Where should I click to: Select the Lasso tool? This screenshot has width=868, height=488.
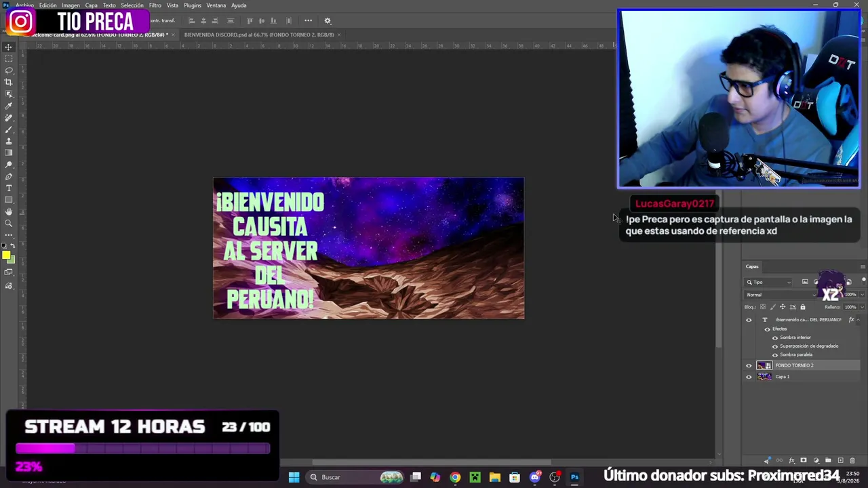[x=9, y=70]
